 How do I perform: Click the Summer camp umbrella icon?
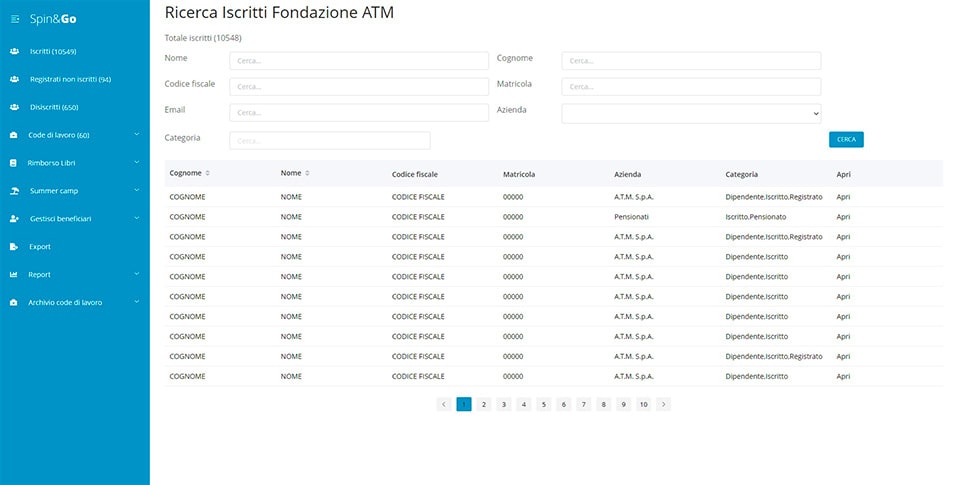click(x=14, y=191)
